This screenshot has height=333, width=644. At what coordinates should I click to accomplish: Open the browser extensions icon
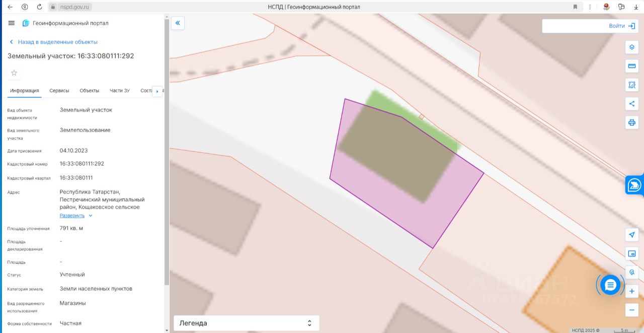coord(621,7)
